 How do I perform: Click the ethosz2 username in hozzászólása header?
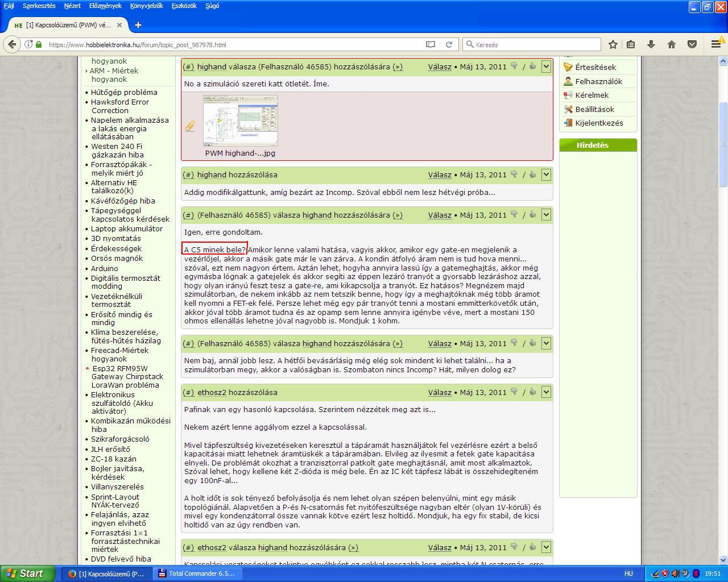tap(212, 392)
